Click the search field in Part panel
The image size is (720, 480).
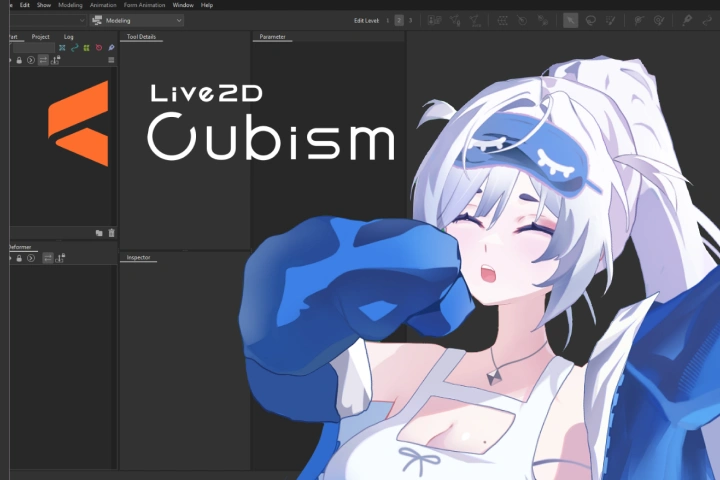tap(34, 47)
